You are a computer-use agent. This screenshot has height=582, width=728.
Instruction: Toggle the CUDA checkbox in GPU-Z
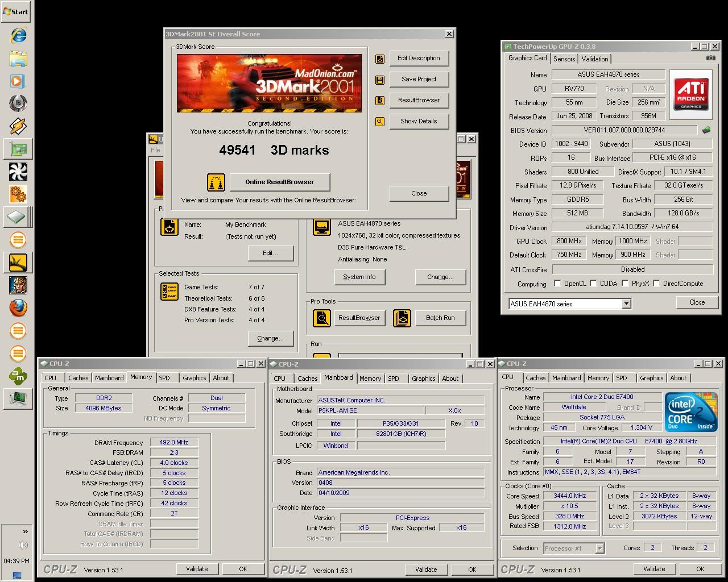594,283
